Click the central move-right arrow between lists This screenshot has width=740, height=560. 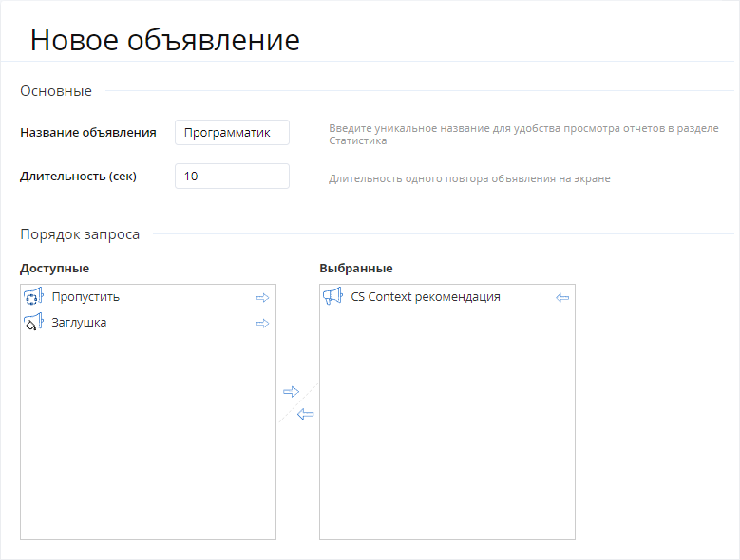coord(292,391)
